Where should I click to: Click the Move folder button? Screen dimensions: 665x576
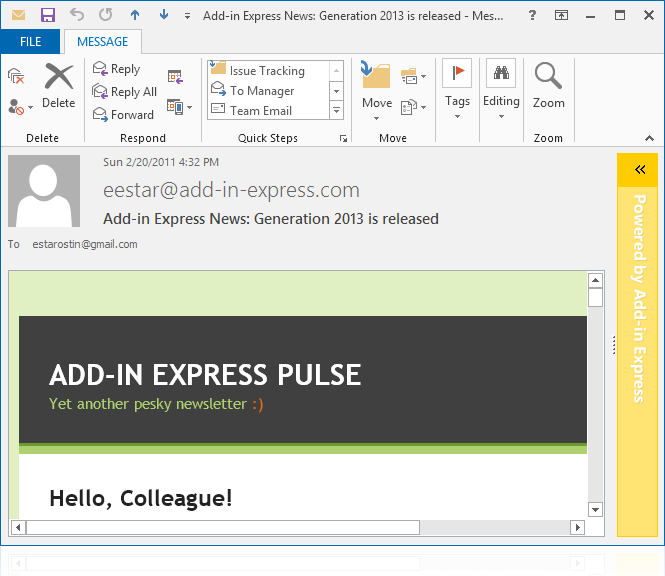coord(377,90)
